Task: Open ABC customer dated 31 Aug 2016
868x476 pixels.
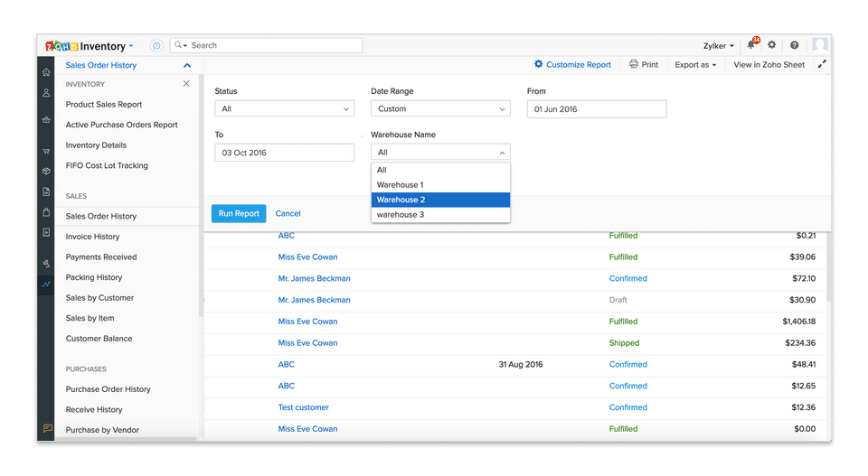Action: [x=287, y=364]
